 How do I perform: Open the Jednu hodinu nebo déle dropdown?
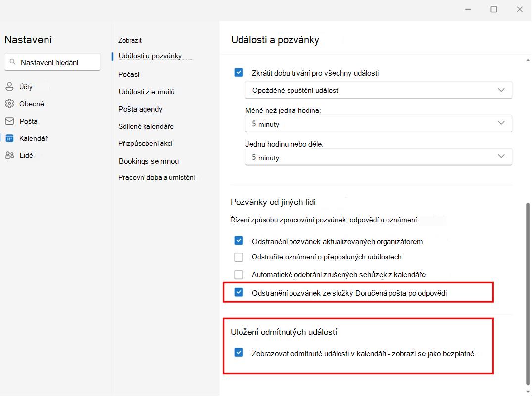(x=378, y=157)
